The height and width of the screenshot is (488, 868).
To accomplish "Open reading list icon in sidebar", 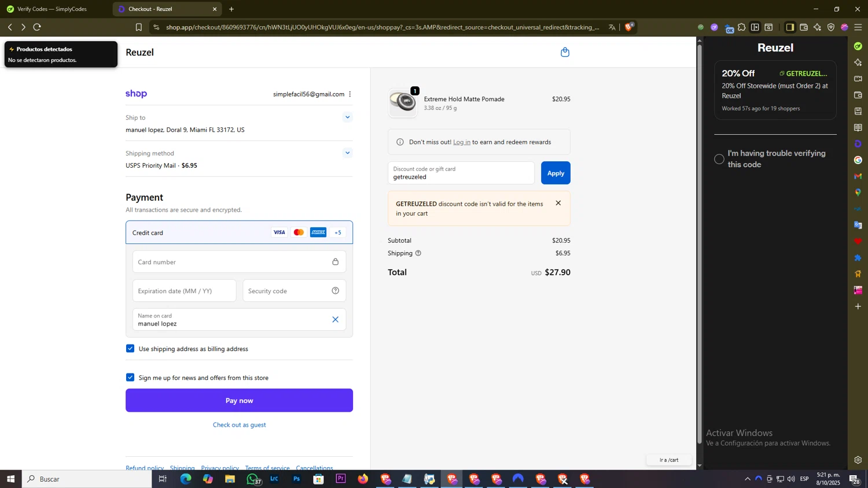I will point(858,128).
